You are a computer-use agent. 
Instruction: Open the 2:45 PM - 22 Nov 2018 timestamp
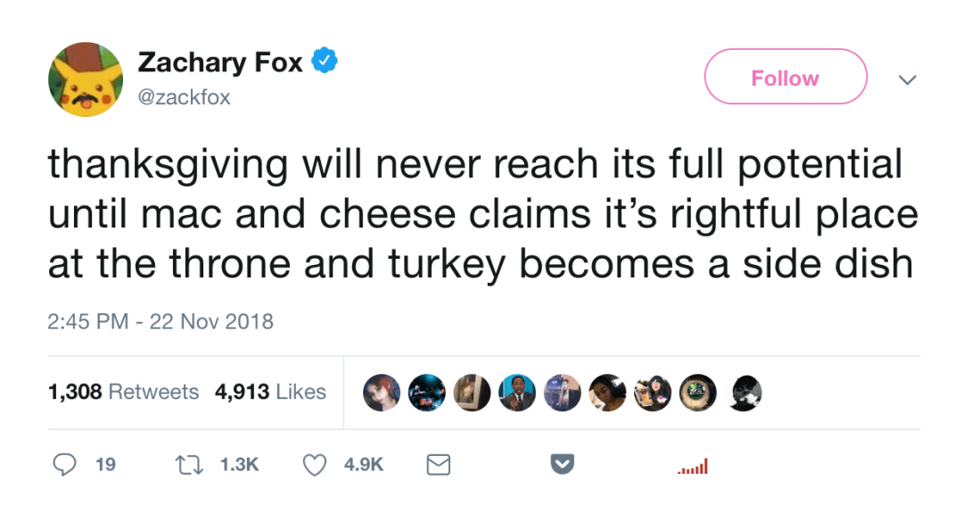(x=161, y=321)
